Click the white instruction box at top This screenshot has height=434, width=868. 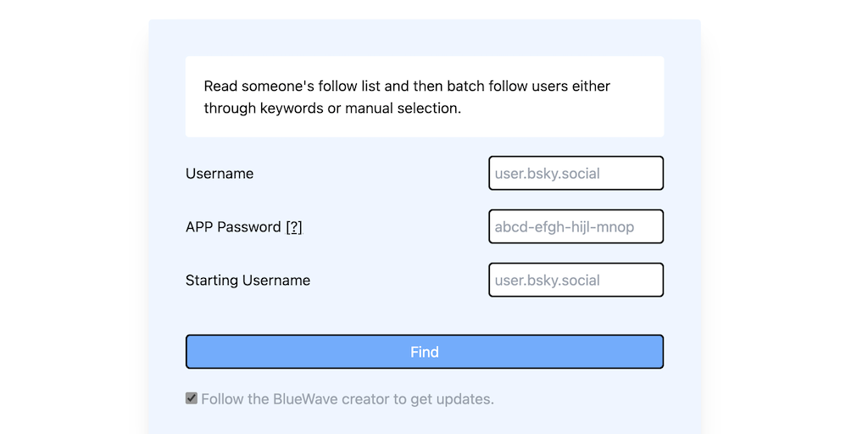click(x=424, y=97)
